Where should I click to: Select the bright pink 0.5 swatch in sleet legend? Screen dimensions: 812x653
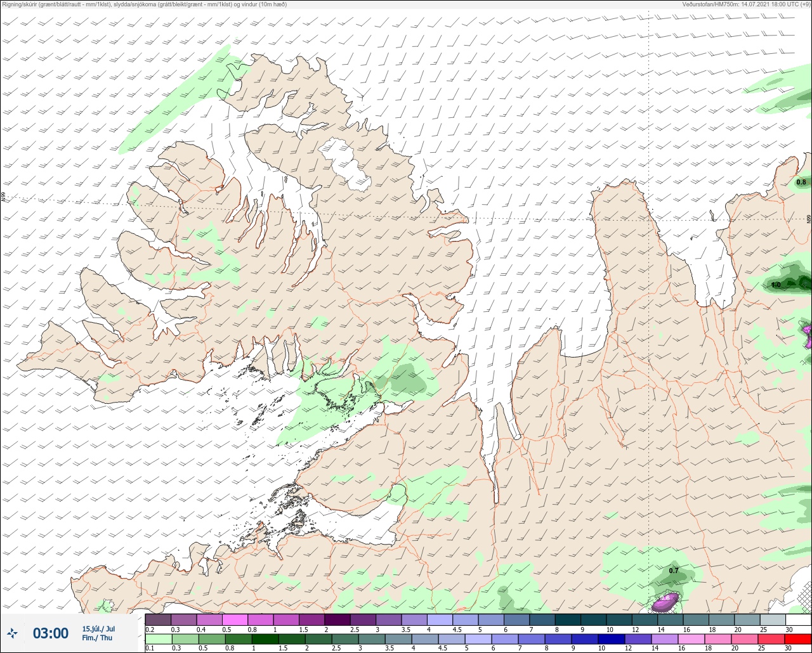[235, 619]
